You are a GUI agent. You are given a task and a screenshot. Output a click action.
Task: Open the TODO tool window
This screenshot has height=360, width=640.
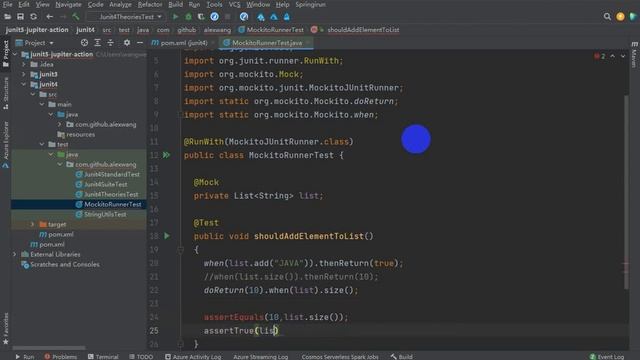pyautogui.click(x=141, y=356)
